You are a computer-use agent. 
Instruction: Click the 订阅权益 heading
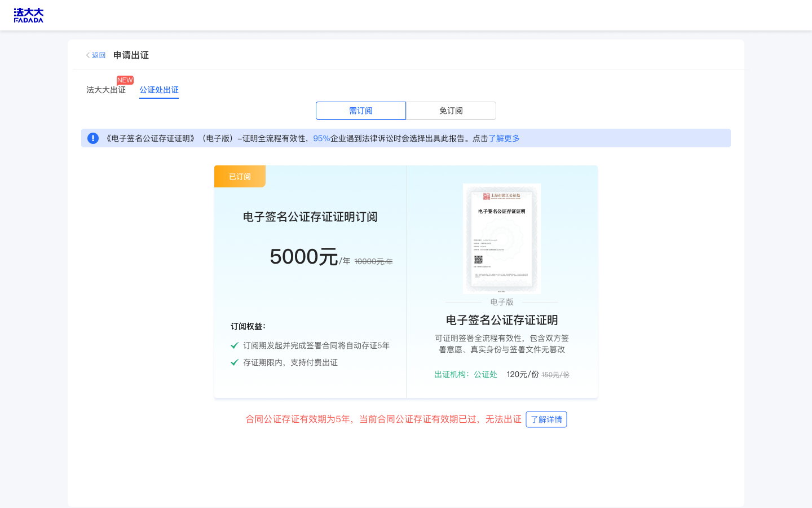pos(248,326)
